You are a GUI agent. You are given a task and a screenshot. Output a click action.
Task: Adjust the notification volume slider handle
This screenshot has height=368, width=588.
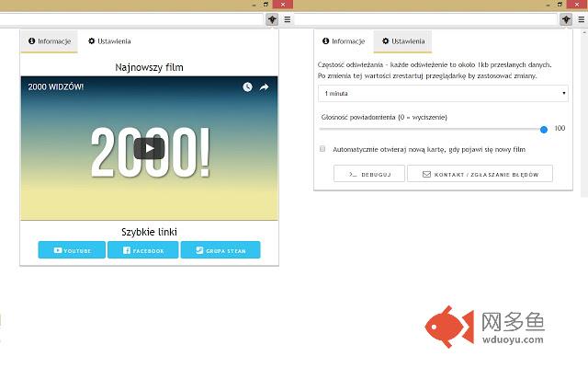[544, 130]
